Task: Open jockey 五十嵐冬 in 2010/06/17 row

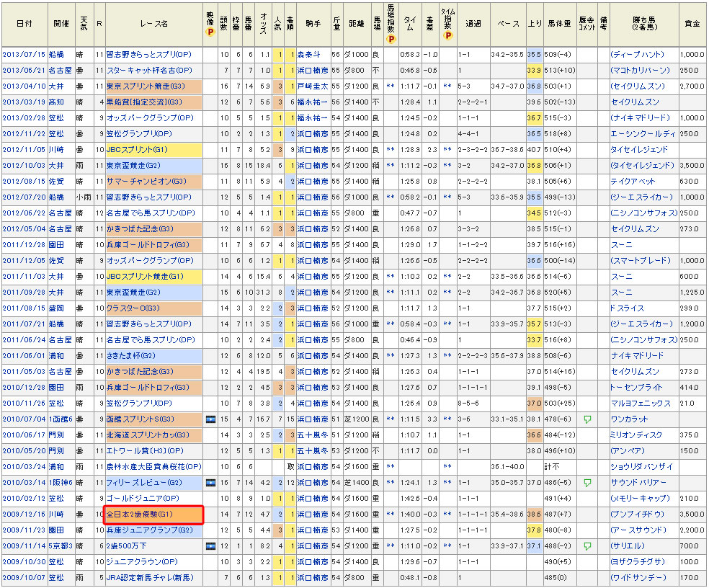Action: 313,435
